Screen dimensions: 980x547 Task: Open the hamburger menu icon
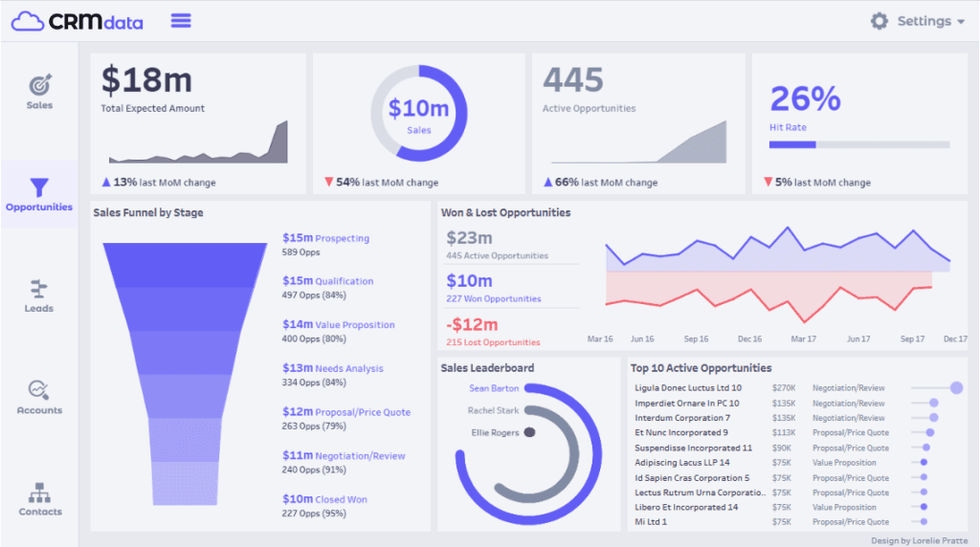click(x=181, y=21)
